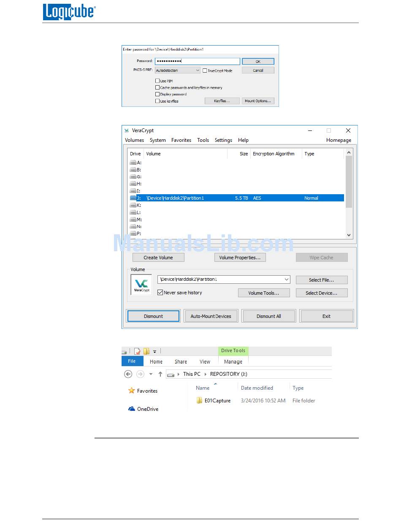Click the Mount Options... button

tap(258, 101)
